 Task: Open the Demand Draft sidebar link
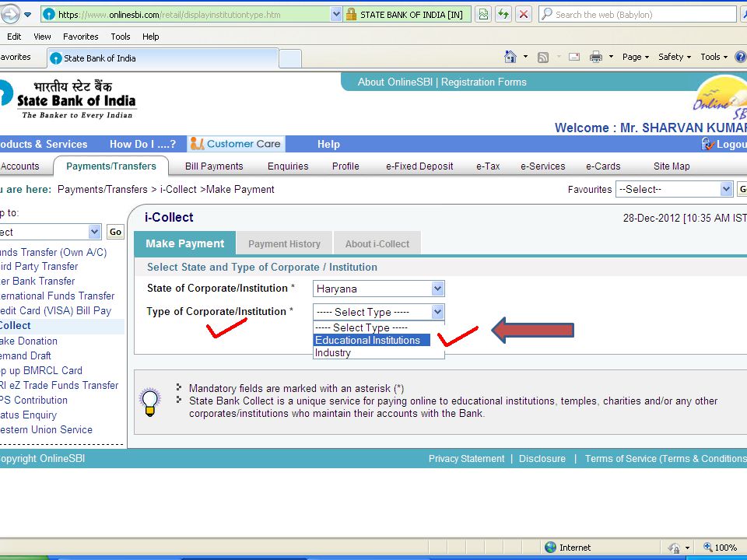(25, 355)
